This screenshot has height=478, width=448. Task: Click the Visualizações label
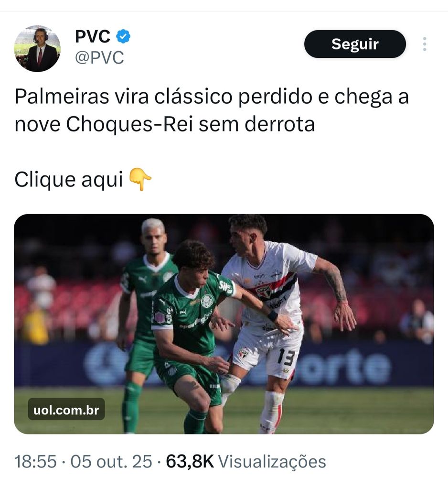(272, 462)
